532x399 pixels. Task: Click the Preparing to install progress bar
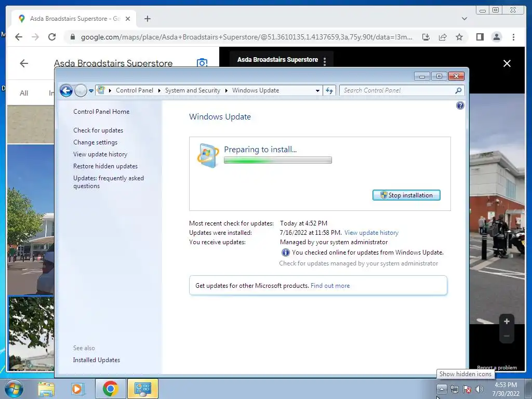[278, 160]
